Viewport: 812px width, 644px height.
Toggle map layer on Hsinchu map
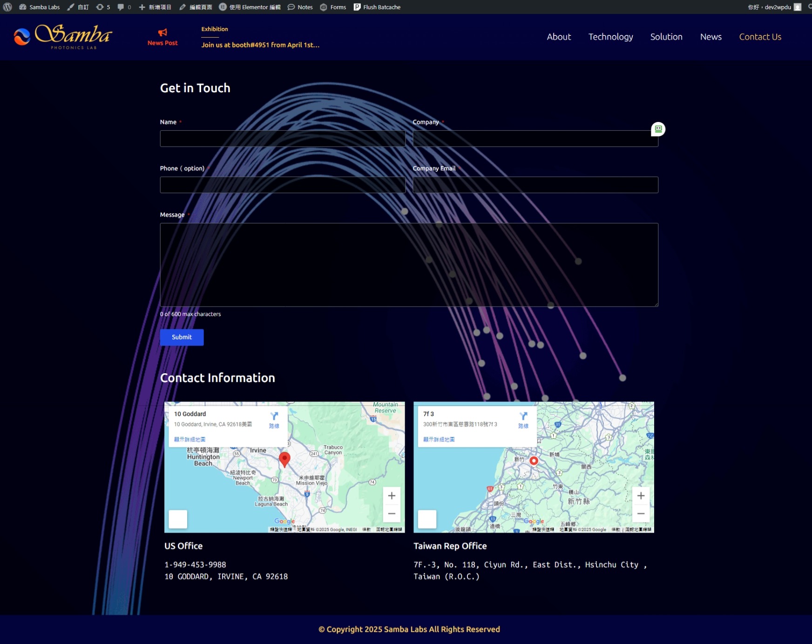[x=427, y=519]
